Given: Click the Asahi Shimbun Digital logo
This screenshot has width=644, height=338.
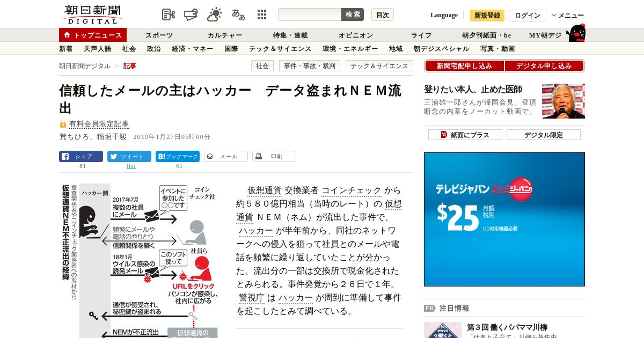Looking at the screenshot, I should point(93,14).
